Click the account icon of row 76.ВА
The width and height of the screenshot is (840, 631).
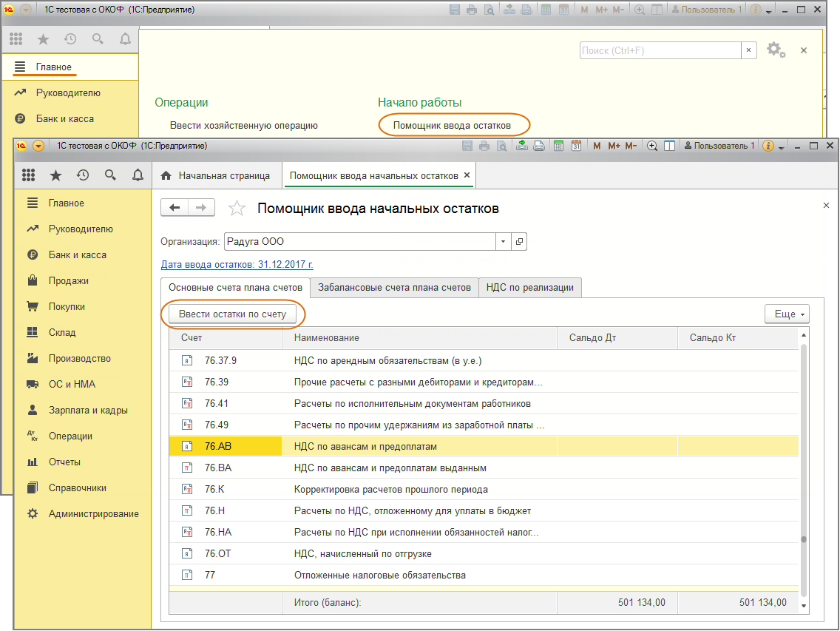pyautogui.click(x=187, y=468)
